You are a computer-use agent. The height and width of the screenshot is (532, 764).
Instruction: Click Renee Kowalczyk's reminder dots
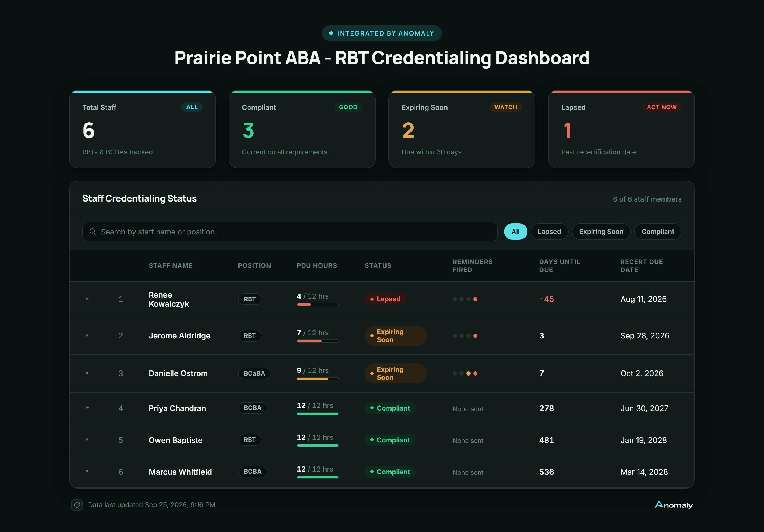(x=465, y=299)
